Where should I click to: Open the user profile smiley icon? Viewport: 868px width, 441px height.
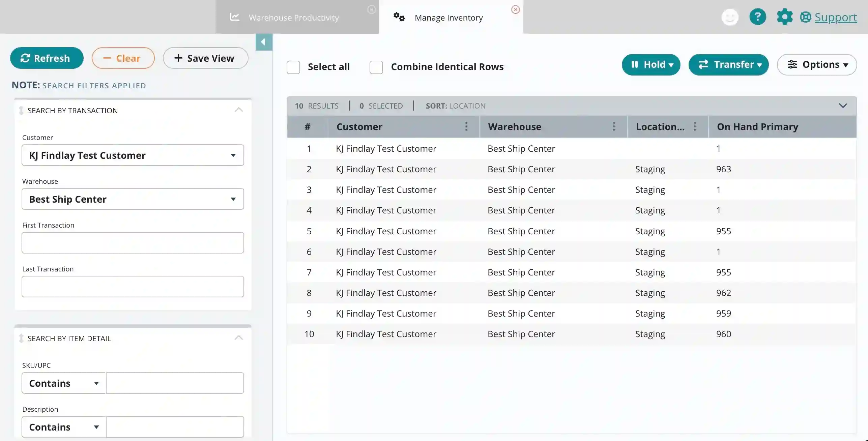[x=730, y=17]
